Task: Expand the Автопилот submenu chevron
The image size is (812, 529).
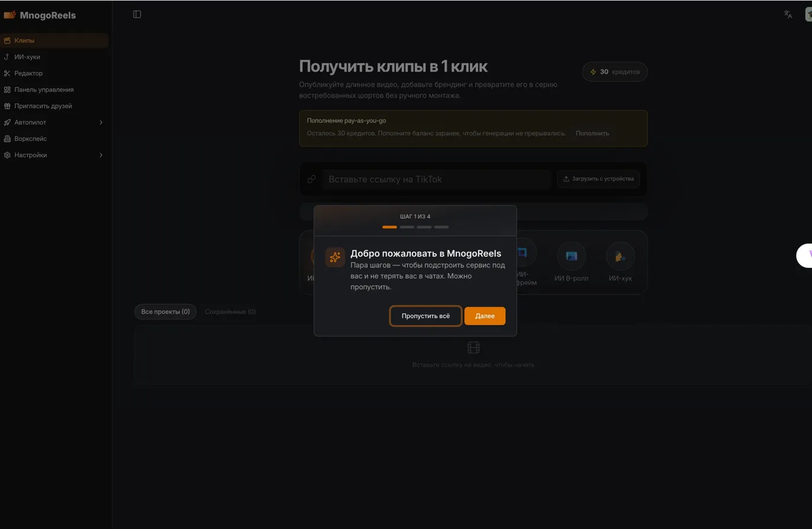Action: tap(101, 123)
